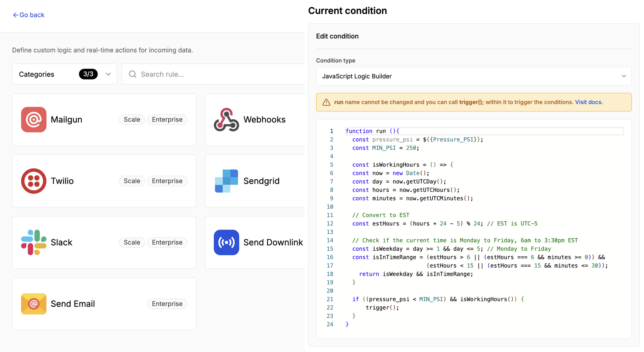Select the Webhooks logo icon
The width and height of the screenshot is (644, 352).
tap(226, 120)
